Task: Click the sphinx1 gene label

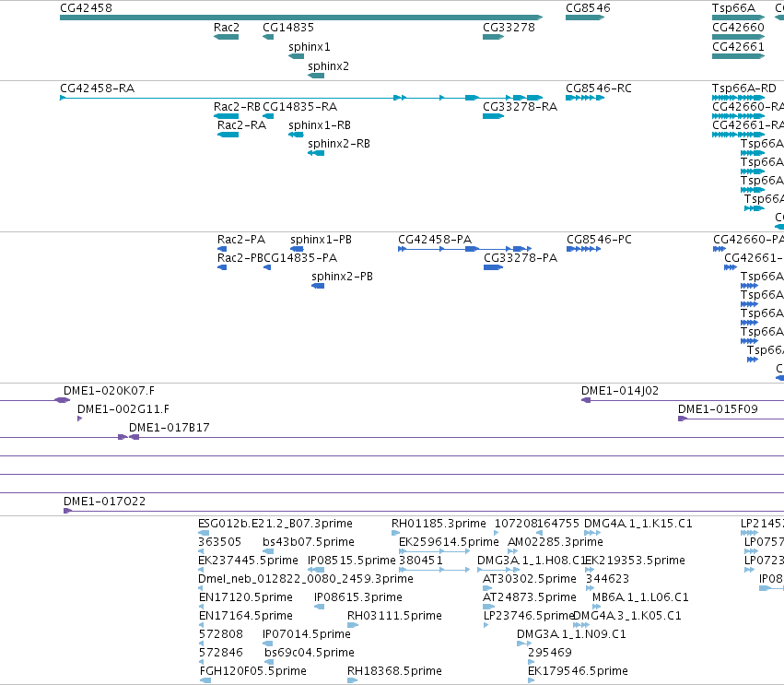Action: [x=309, y=47]
